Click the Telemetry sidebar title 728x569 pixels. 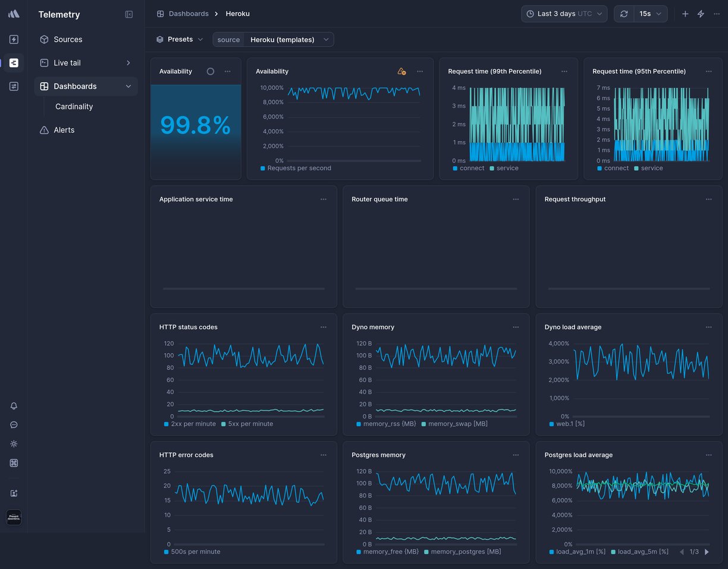point(59,14)
